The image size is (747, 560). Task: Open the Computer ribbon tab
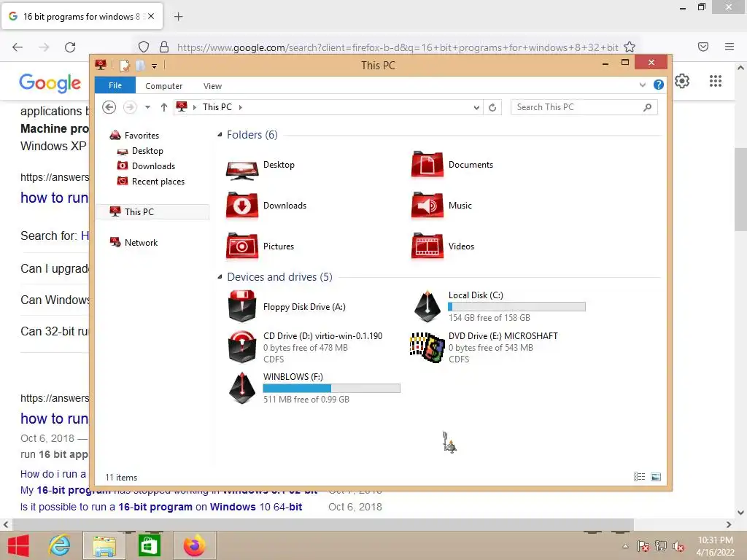pos(163,86)
